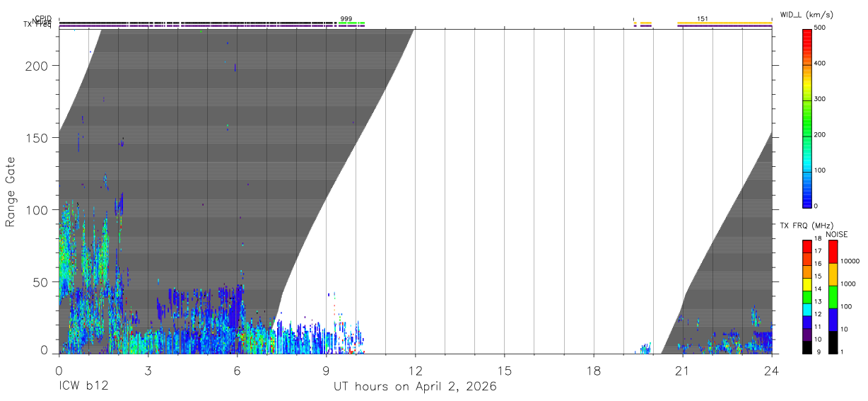Viewport: 868px width, 401px height.
Task: Click the yellow 1000–10000 NOISE swatch
Action: click(833, 274)
